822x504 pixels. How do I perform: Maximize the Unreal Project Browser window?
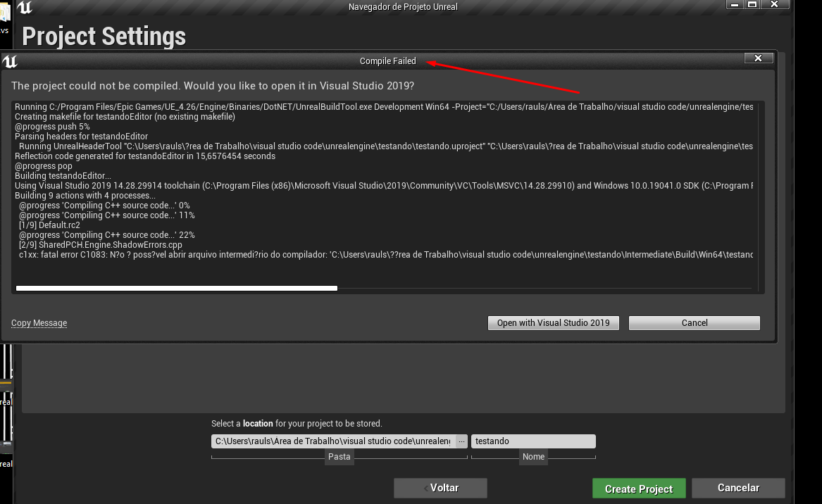[752, 5]
